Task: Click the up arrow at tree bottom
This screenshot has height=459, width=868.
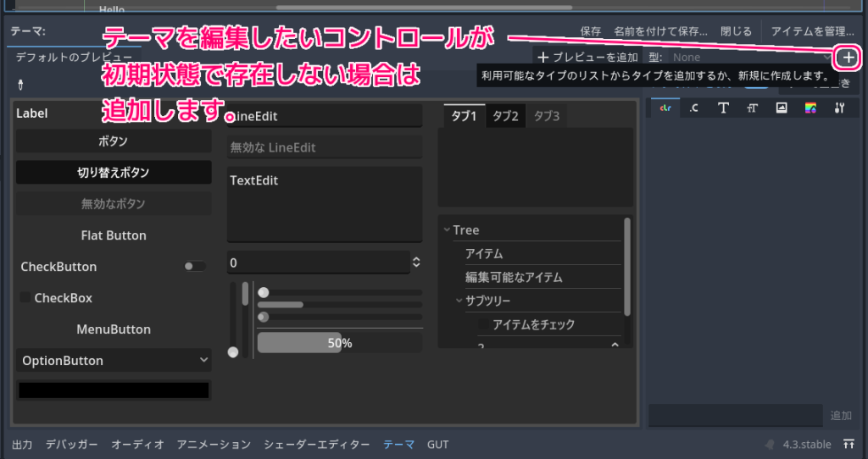Action: click(x=615, y=345)
